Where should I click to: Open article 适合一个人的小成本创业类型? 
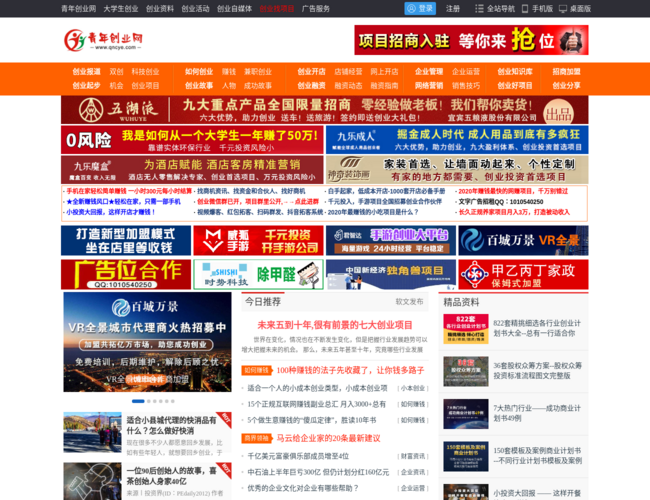coord(318,388)
